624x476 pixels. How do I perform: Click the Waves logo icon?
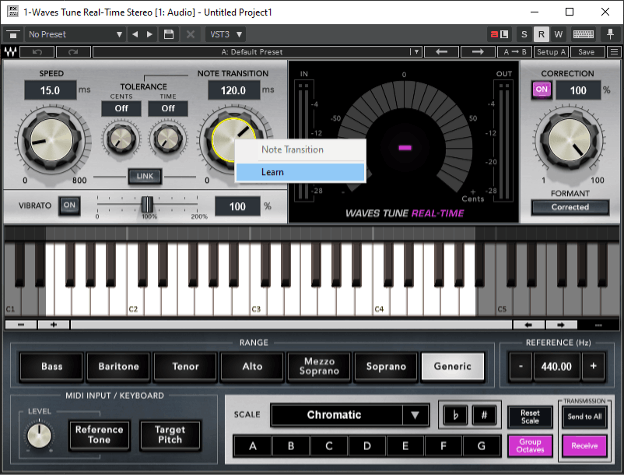[x=10, y=52]
